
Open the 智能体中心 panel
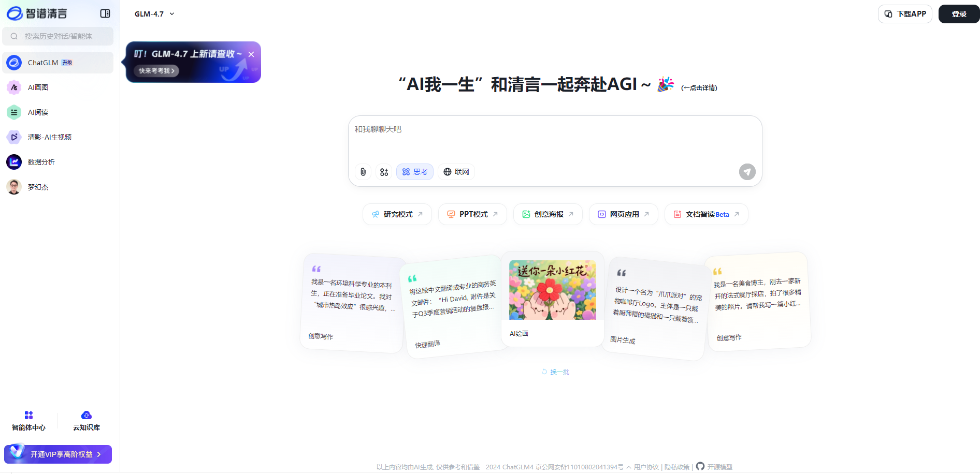(28, 420)
